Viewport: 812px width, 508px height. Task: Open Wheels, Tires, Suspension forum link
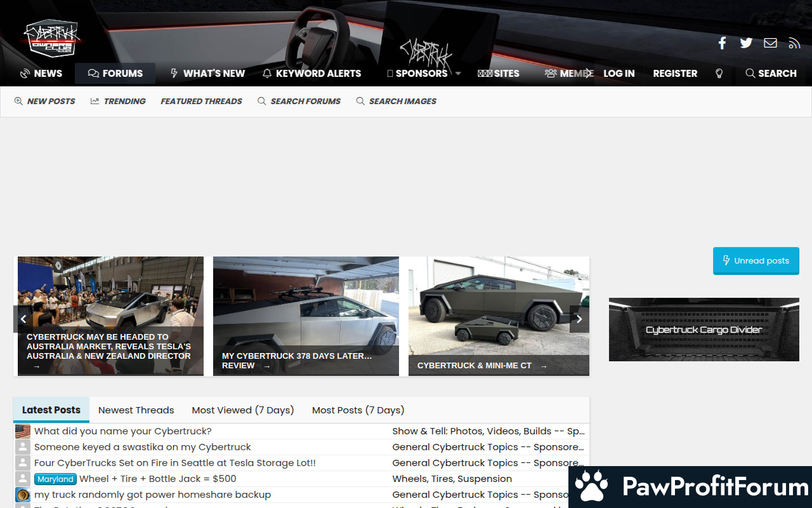(x=452, y=479)
